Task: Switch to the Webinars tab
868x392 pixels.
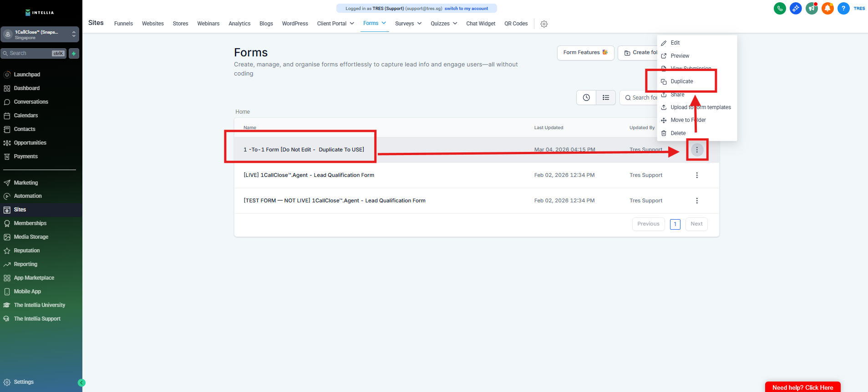Action: 208,24
